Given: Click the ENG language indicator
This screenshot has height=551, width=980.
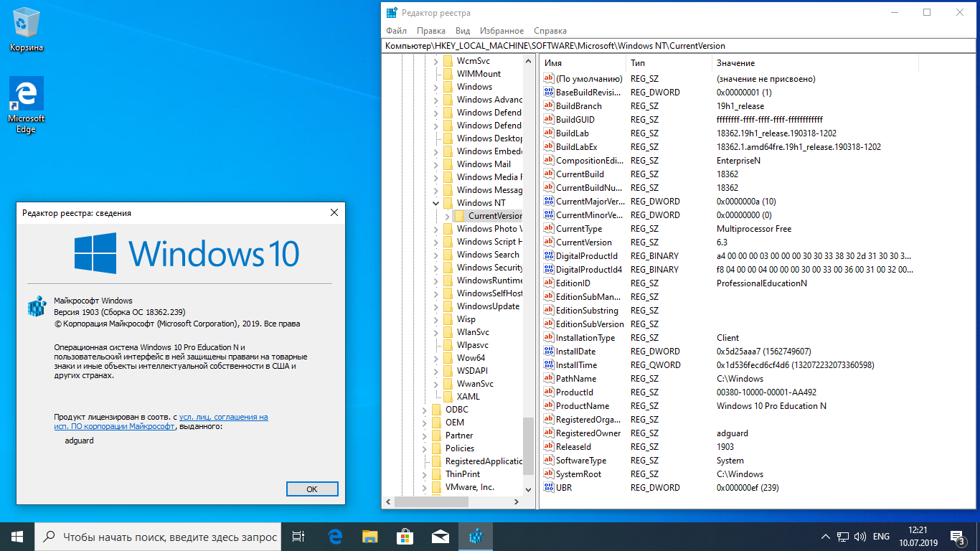Looking at the screenshot, I should [881, 537].
